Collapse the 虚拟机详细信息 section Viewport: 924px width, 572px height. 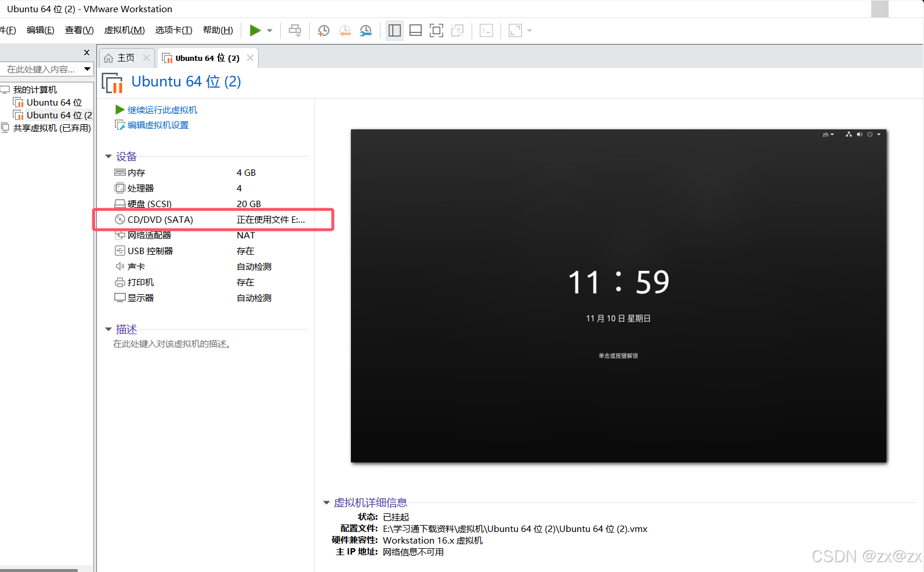tap(327, 503)
